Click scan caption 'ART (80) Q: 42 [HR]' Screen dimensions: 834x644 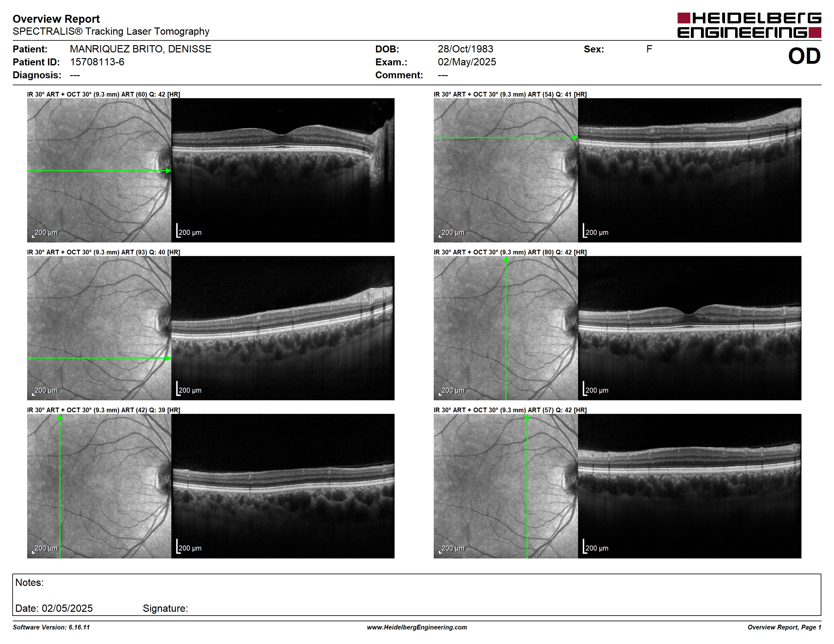point(557,252)
